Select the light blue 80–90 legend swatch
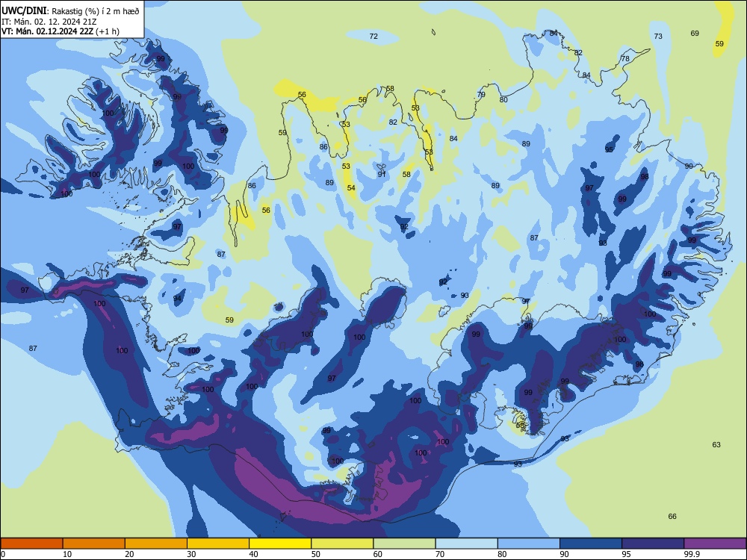Viewport: 747px width, 560px height. 528,544
